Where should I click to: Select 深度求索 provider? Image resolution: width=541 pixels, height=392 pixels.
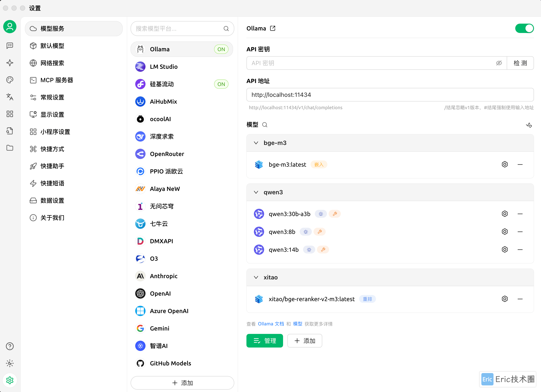coord(182,136)
